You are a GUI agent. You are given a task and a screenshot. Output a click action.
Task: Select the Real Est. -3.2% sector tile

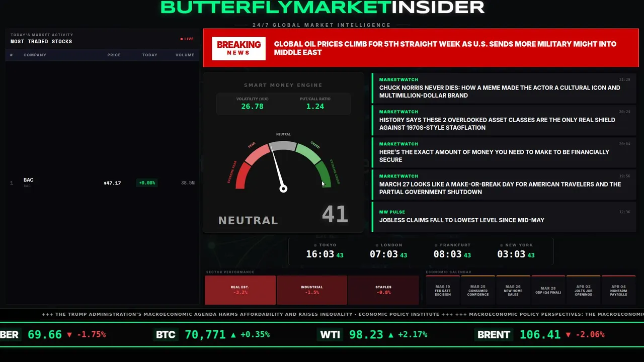pyautogui.click(x=240, y=290)
